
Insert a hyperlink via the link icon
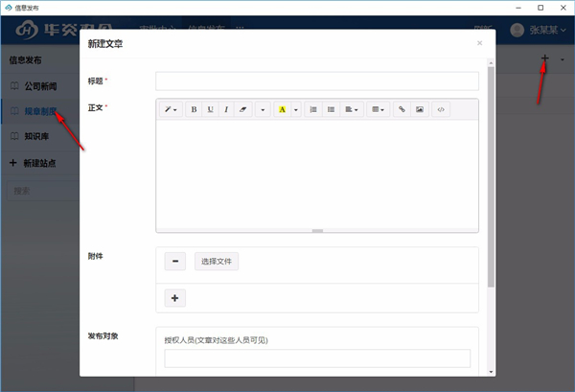click(402, 109)
